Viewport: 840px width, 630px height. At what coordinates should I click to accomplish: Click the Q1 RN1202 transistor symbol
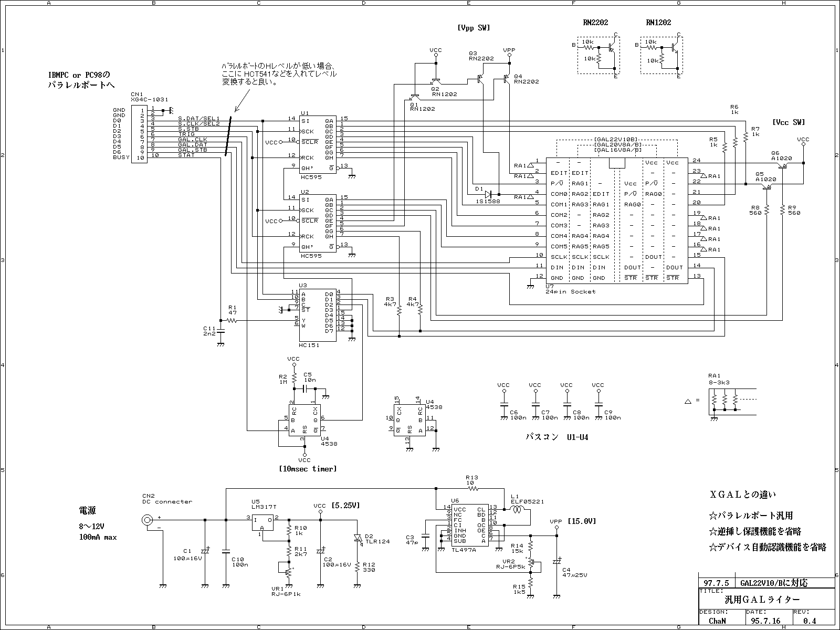415,97
